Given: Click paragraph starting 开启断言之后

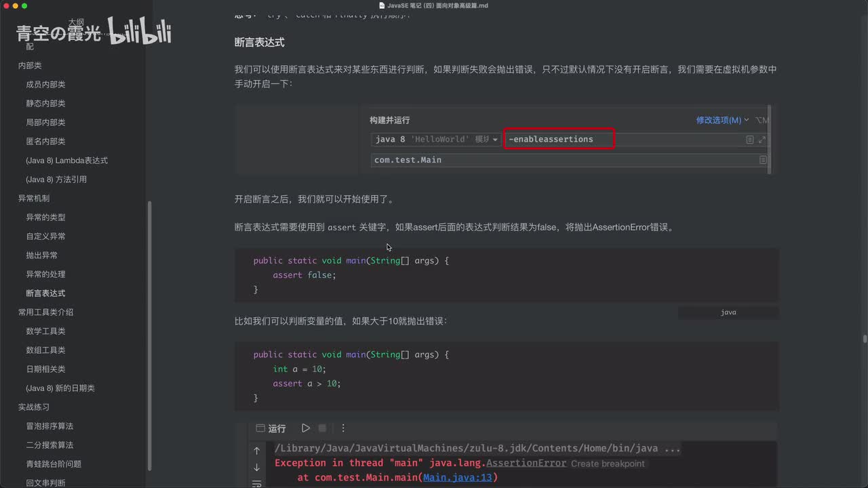Looking at the screenshot, I should (x=314, y=199).
